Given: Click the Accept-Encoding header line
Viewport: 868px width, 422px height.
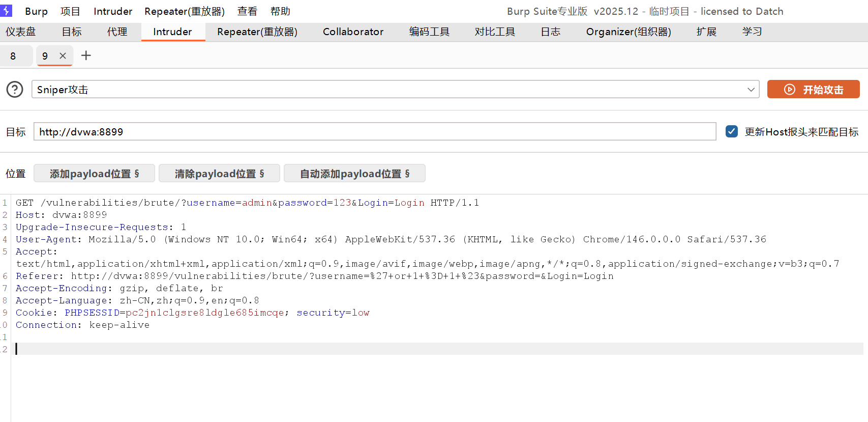Looking at the screenshot, I should click(119, 288).
